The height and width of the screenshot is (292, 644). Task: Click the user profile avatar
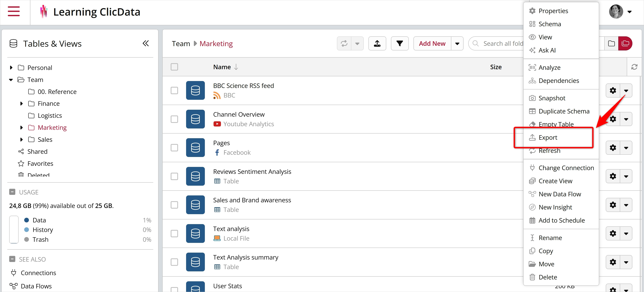click(616, 11)
